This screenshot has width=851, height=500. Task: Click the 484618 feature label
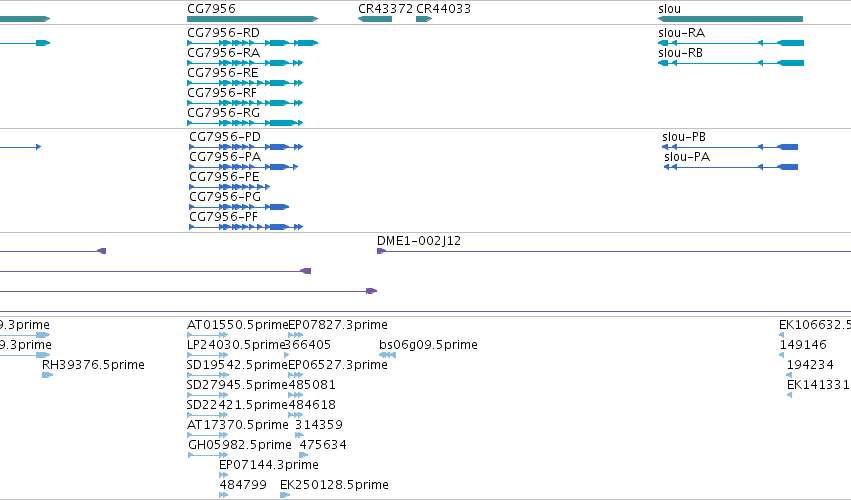312,405
